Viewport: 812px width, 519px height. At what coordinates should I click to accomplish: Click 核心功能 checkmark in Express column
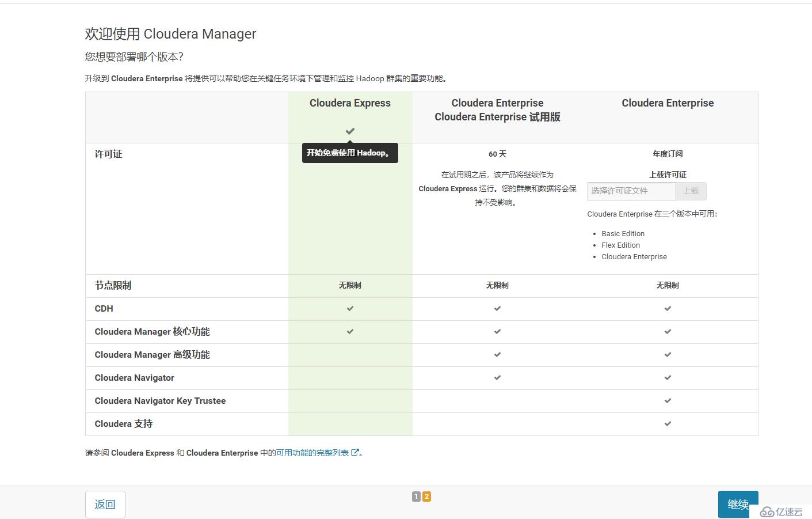click(x=350, y=332)
